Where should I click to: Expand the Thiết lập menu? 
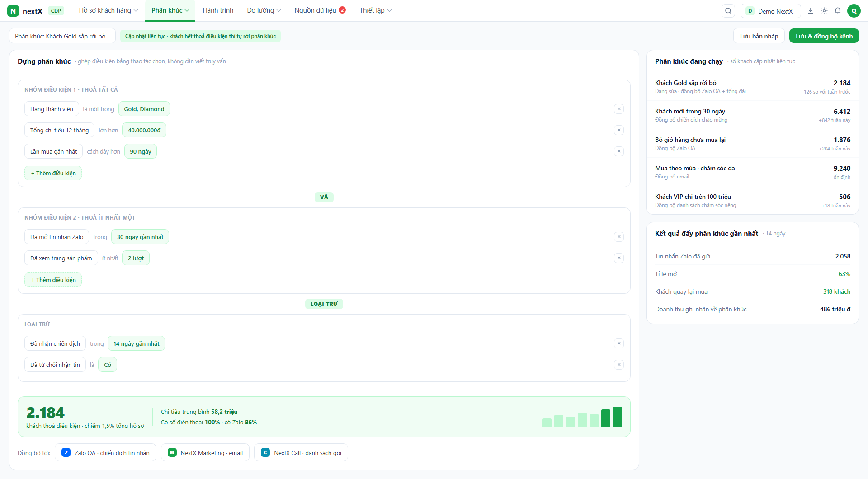tap(376, 10)
